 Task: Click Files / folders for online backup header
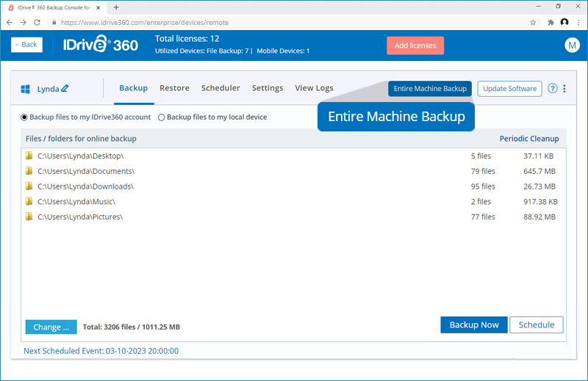[81, 139]
